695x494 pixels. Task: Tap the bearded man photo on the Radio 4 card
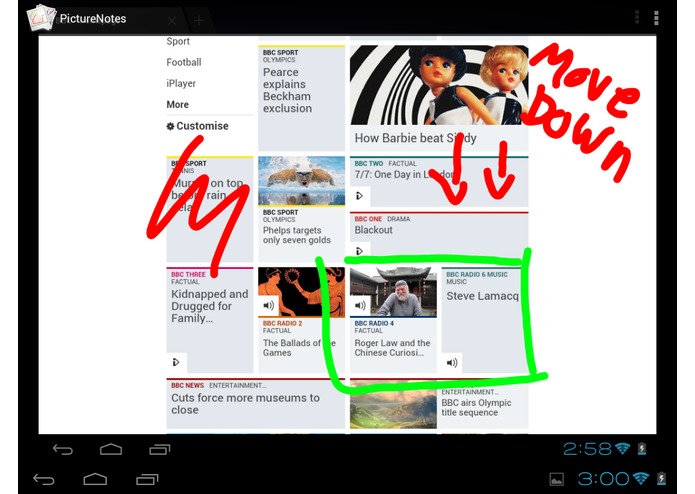coord(393,292)
